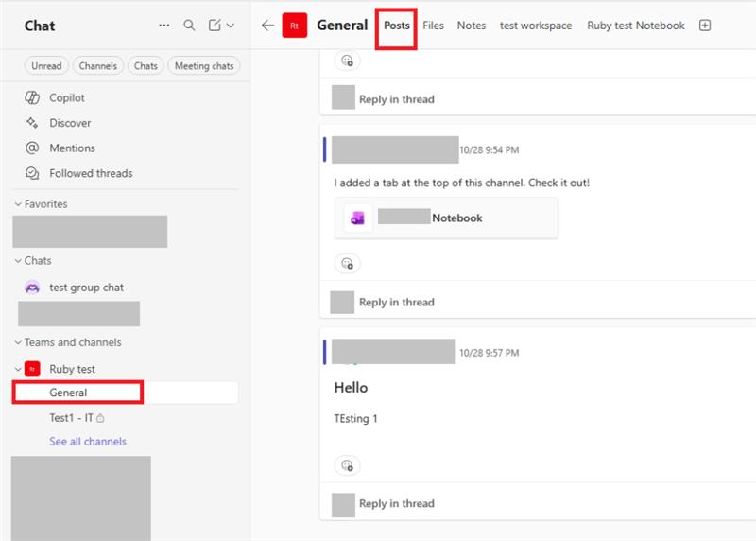Switch to the Posts tab
756x541 pixels.
tap(396, 26)
